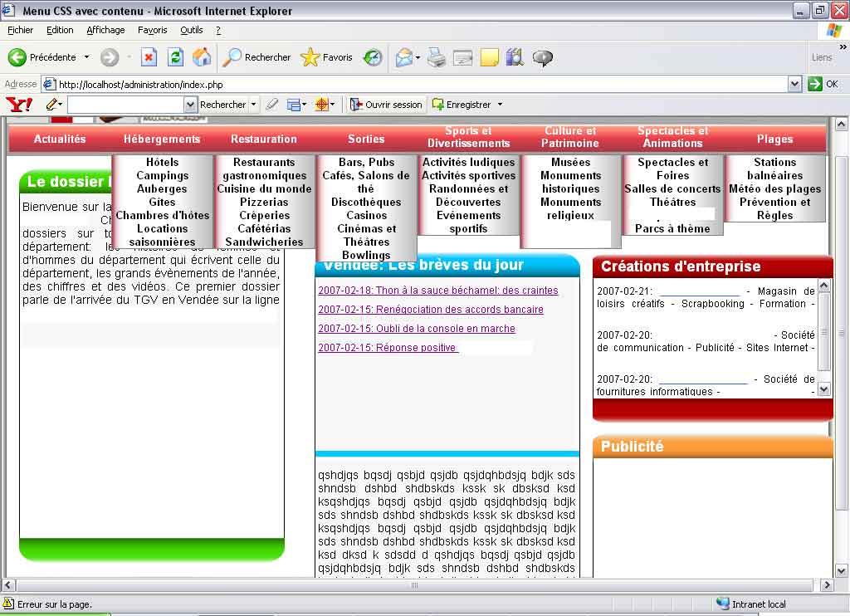Open the ? help menu
Screen dimensions: 850x616
click(218, 31)
